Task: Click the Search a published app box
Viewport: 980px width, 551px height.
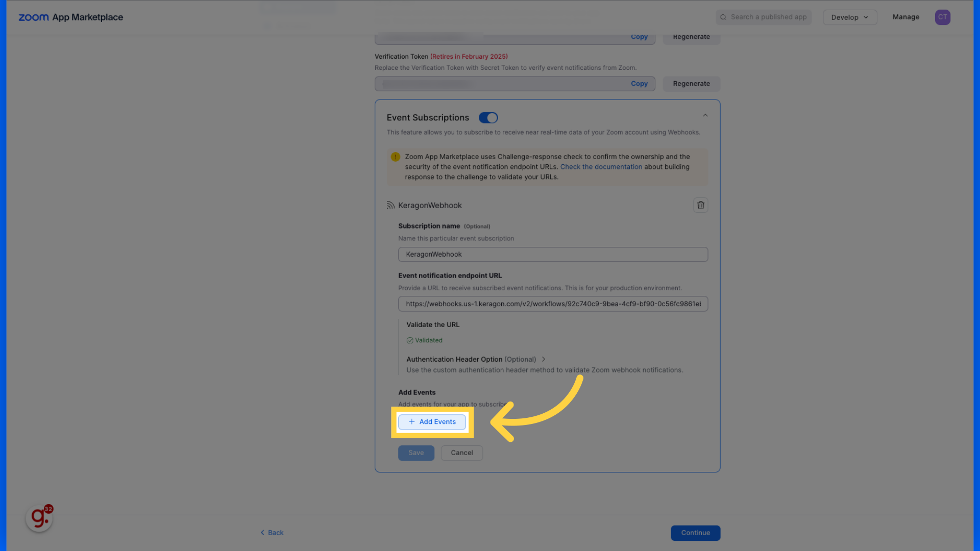Action: click(764, 17)
